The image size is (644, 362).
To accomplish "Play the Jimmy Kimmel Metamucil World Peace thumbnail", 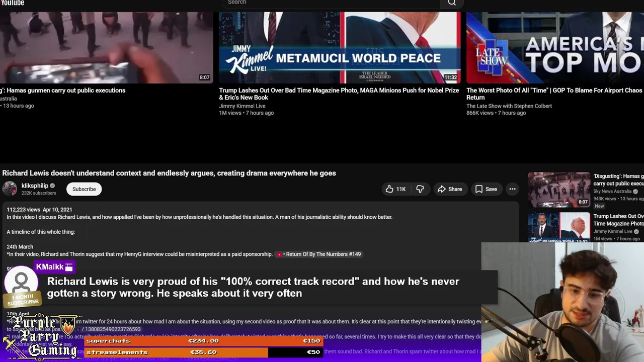I will [x=340, y=48].
